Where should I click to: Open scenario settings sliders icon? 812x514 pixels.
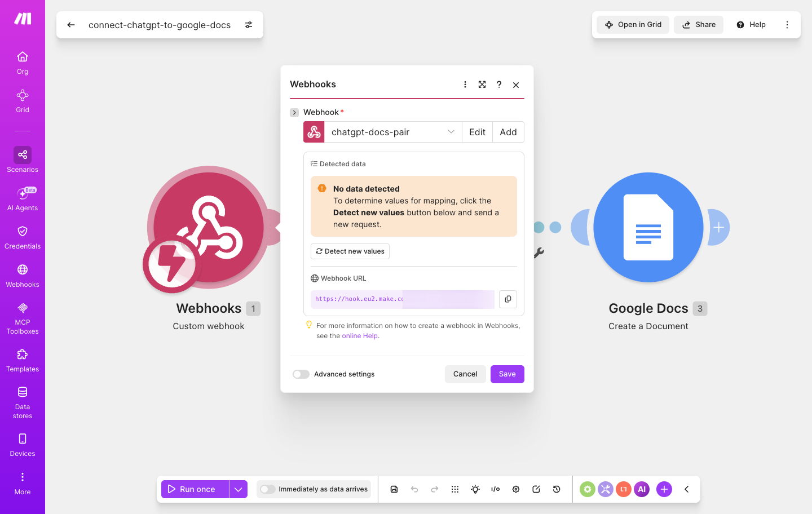[249, 25]
